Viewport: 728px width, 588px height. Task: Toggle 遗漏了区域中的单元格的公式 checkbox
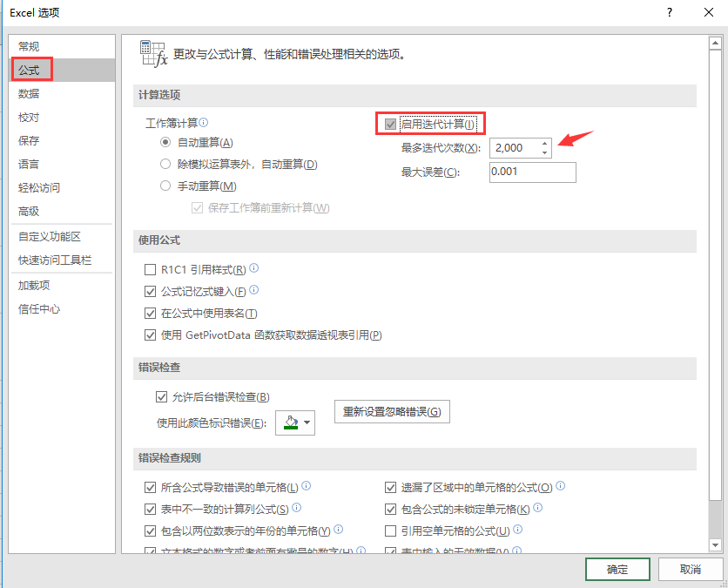(390, 487)
